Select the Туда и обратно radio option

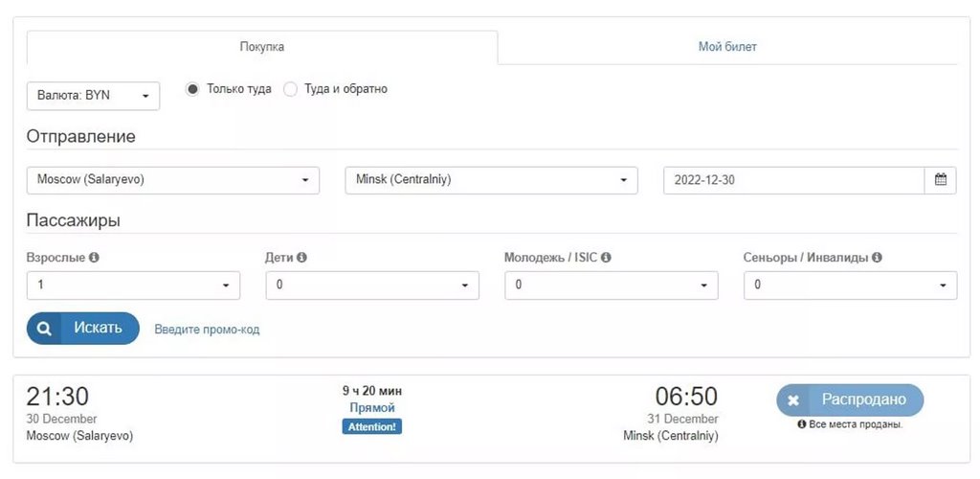click(291, 89)
